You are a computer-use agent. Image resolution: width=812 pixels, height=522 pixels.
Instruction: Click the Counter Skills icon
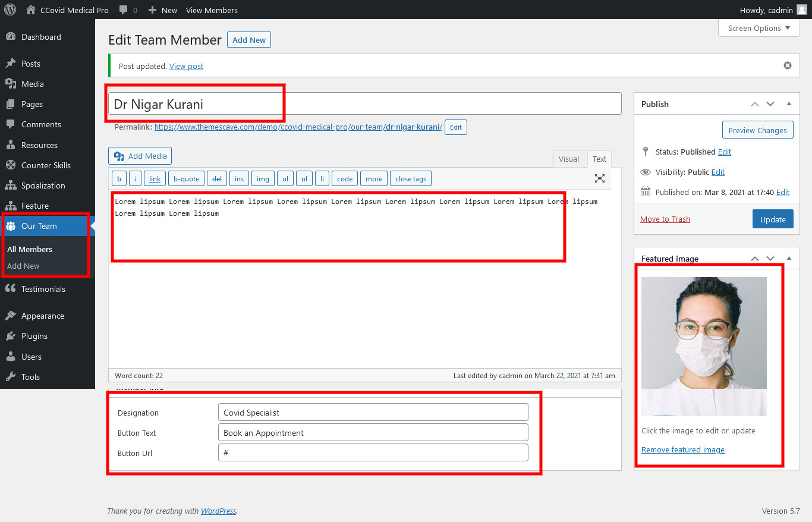pos(11,165)
